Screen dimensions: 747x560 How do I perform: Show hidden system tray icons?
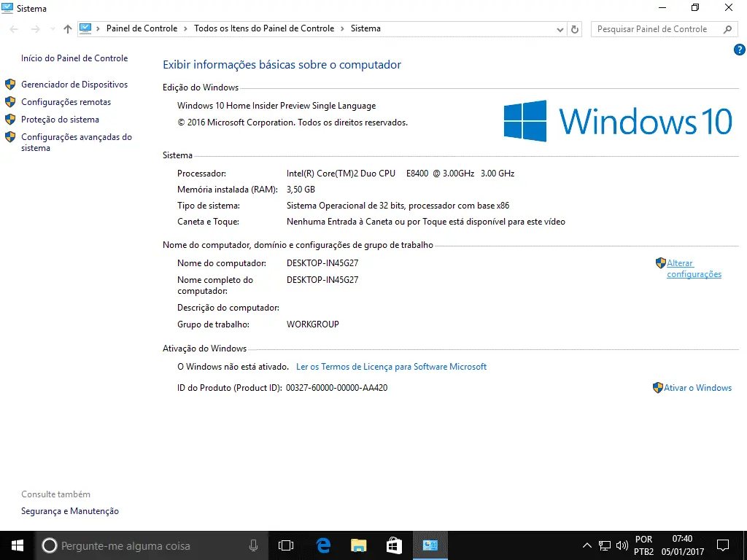[x=587, y=545]
